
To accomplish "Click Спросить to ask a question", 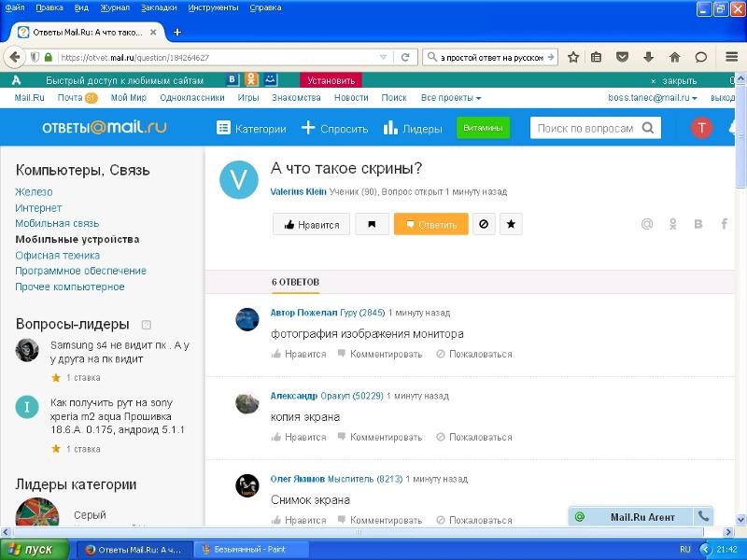I will [x=335, y=128].
